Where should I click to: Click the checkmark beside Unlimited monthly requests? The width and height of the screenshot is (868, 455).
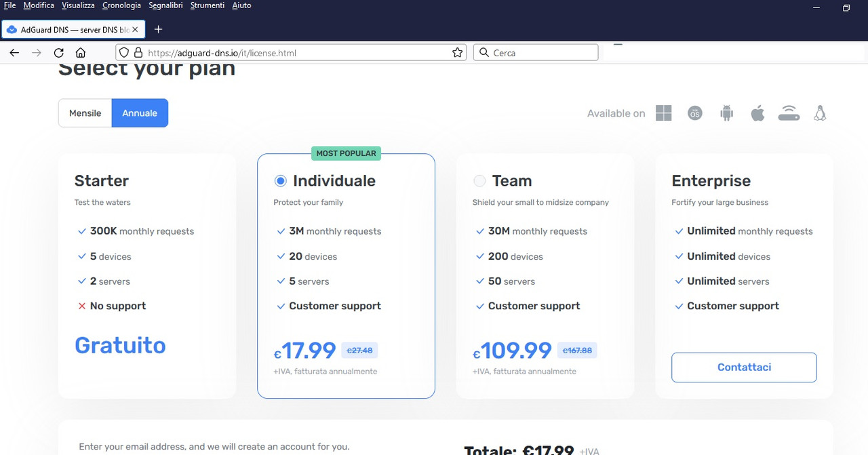tap(679, 231)
